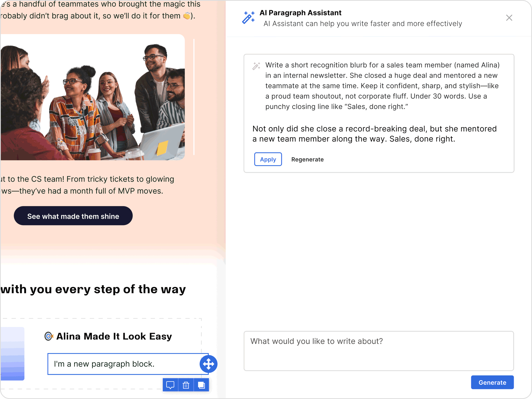
Task: Click the move handle on the paragraph block
Action: (209, 364)
